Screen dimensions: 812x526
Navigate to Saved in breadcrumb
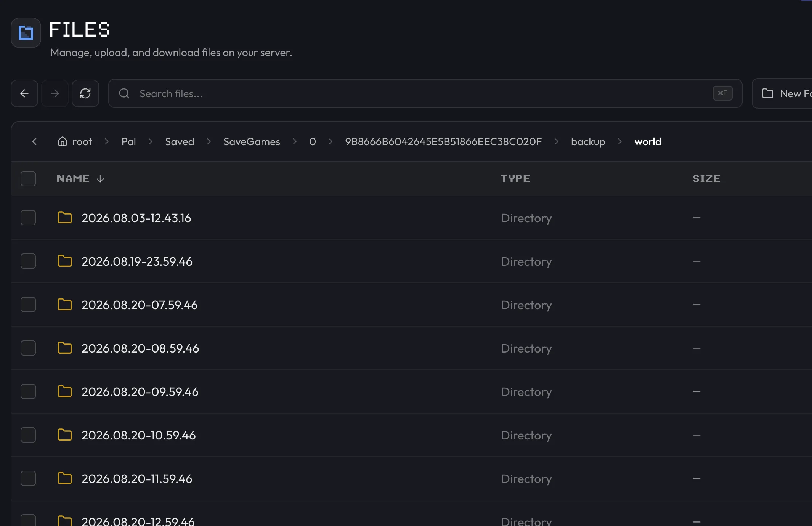coord(180,142)
